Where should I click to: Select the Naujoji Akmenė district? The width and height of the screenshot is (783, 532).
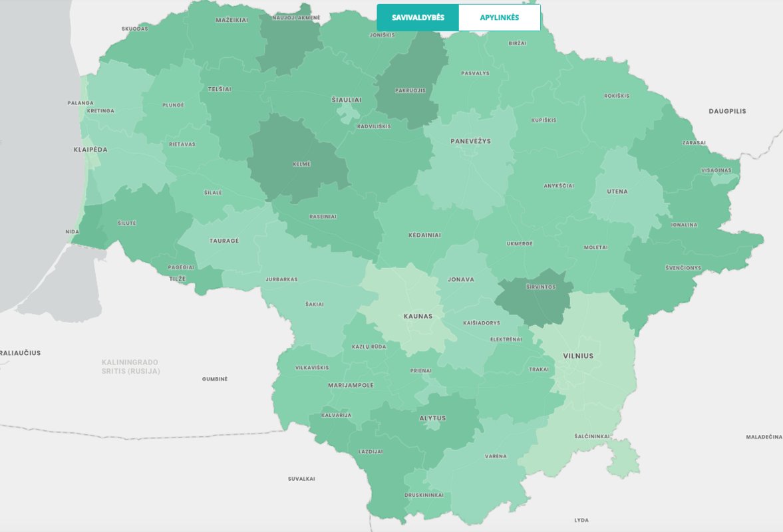(x=287, y=40)
